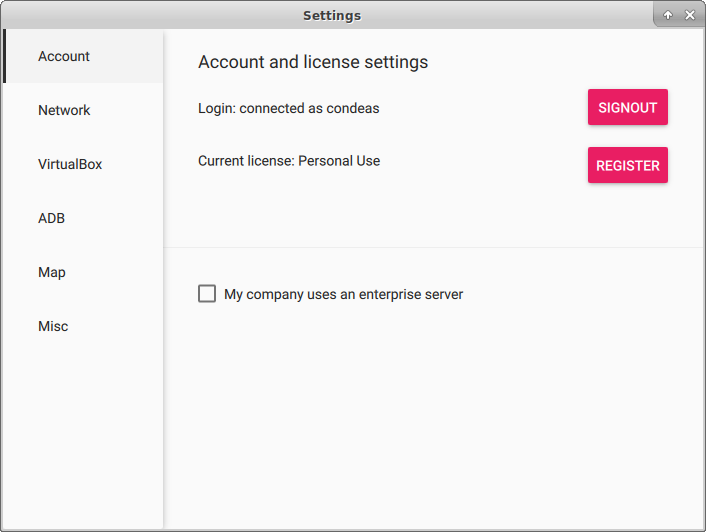Screen dimensions: 706x532
Task: Click the 'Account and license settings' heading
Action: (x=313, y=62)
